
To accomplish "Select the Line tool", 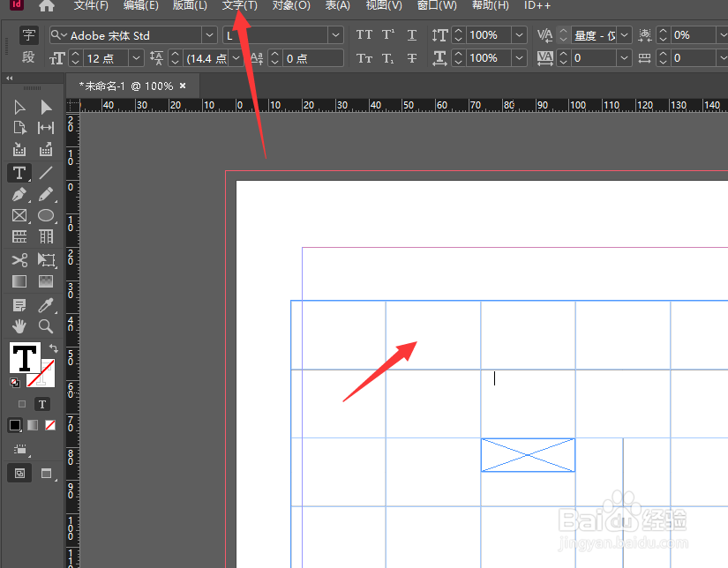I will pos(46,173).
